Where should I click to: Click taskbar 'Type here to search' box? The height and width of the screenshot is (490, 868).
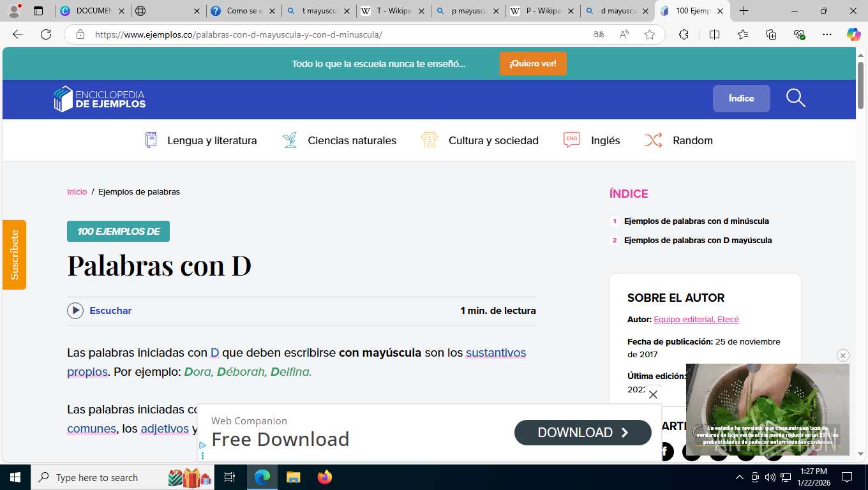tap(121, 477)
